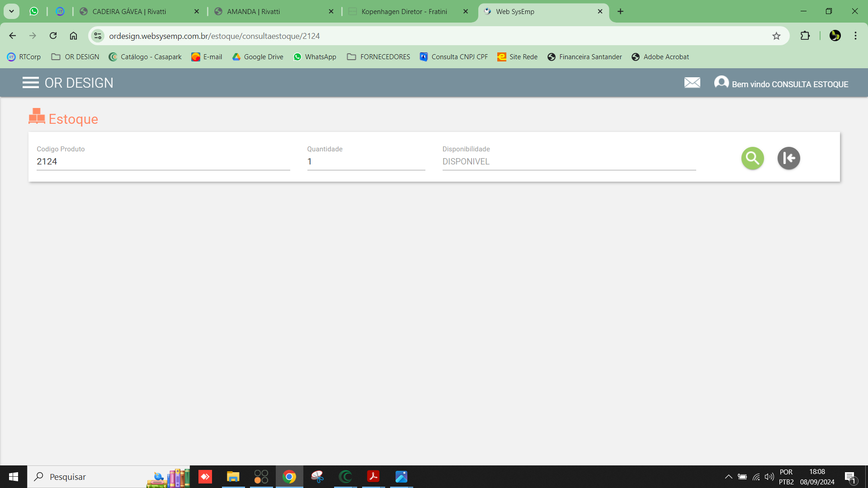This screenshot has width=868, height=488.
Task: Open the hamburger menu beside OR DESIGN
Action: (30, 83)
